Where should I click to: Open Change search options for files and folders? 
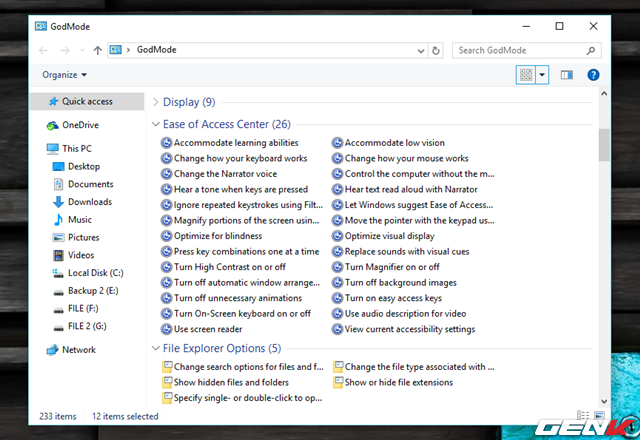tap(242, 367)
